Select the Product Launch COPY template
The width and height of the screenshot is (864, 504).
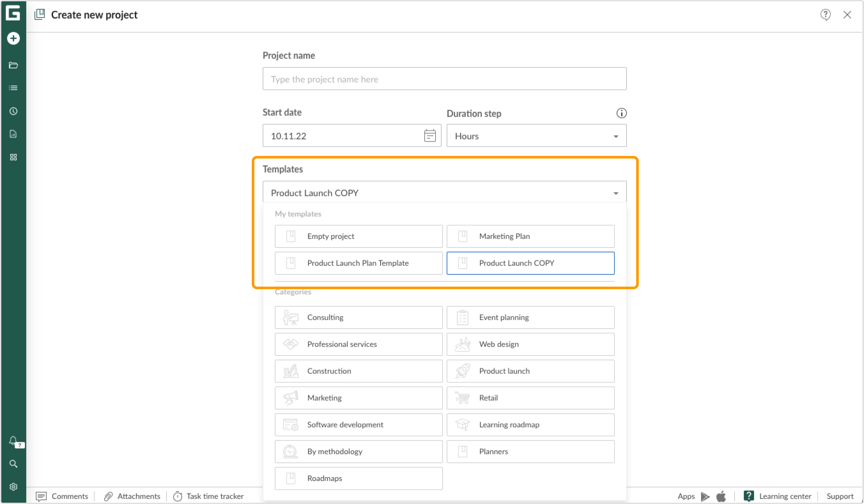pos(530,263)
